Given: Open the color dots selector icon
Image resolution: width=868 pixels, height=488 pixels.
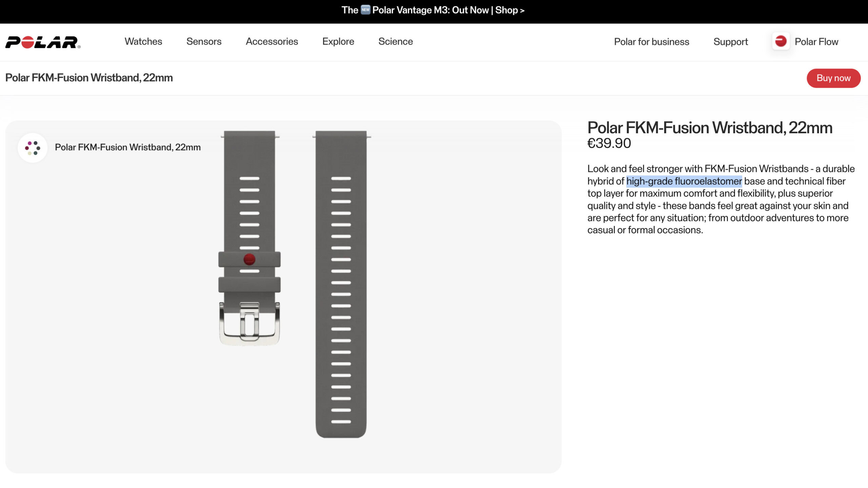Looking at the screenshot, I should tap(33, 148).
